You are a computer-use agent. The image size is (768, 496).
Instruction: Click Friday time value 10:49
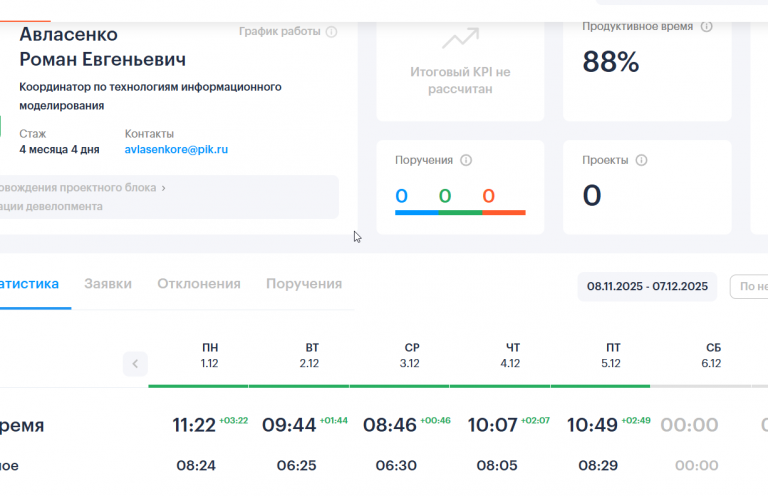592,425
